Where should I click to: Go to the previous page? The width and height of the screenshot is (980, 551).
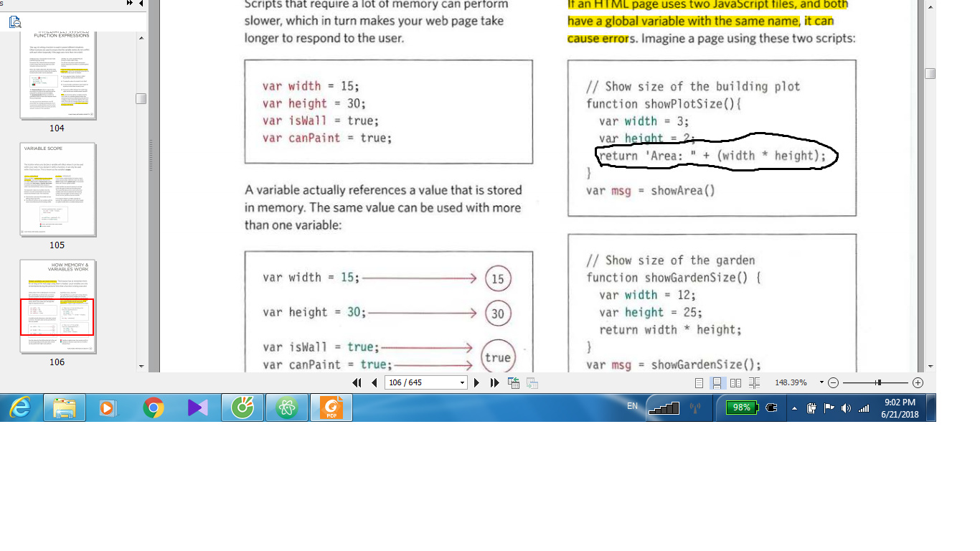point(374,383)
